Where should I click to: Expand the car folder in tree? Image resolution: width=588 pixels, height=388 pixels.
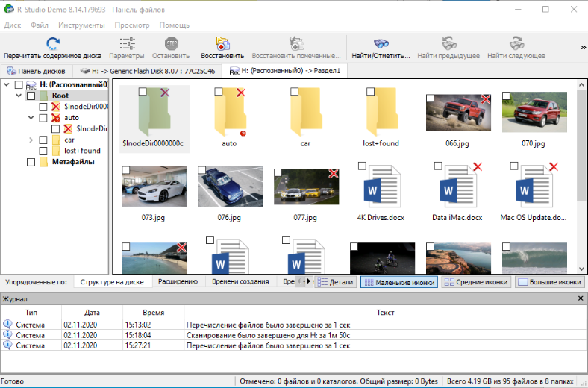click(31, 140)
